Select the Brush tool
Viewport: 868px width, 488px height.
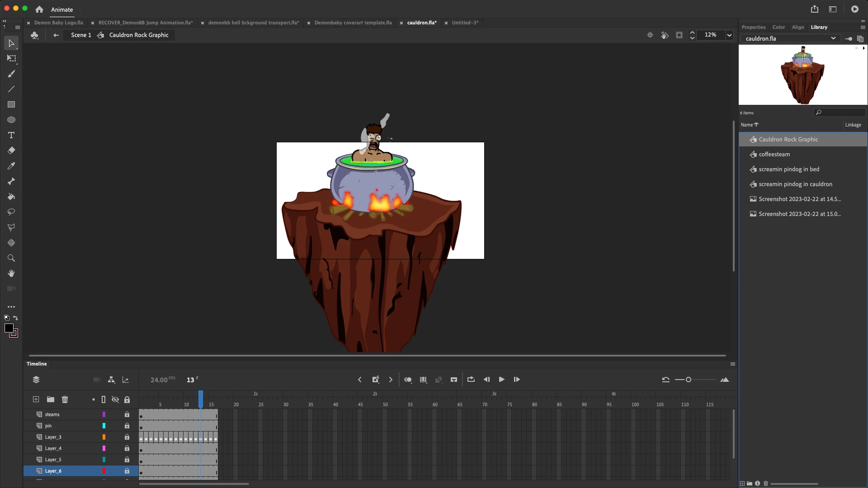[x=11, y=74]
